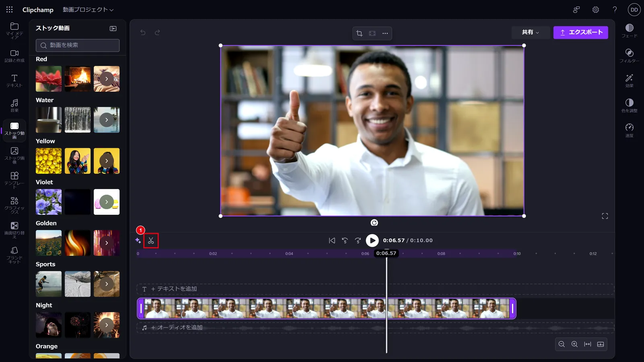
Task: Open the Speed panel
Action: point(630,130)
